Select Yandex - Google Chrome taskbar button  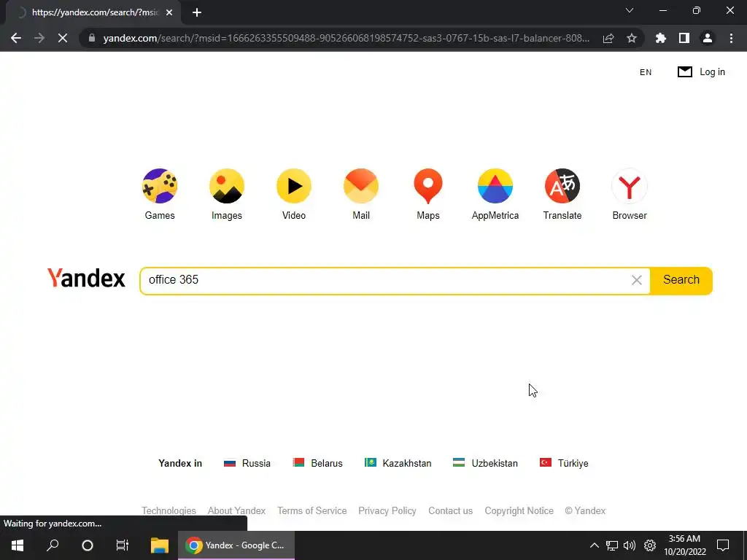236,545
